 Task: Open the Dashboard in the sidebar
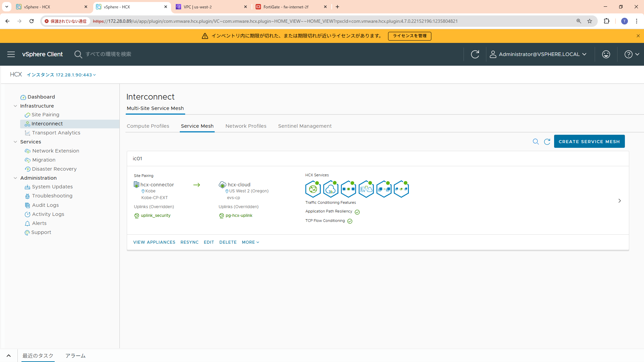41,97
